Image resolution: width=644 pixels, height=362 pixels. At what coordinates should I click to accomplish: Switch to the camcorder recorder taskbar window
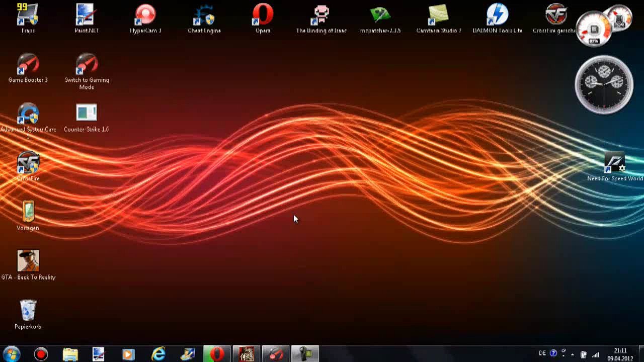click(304, 354)
